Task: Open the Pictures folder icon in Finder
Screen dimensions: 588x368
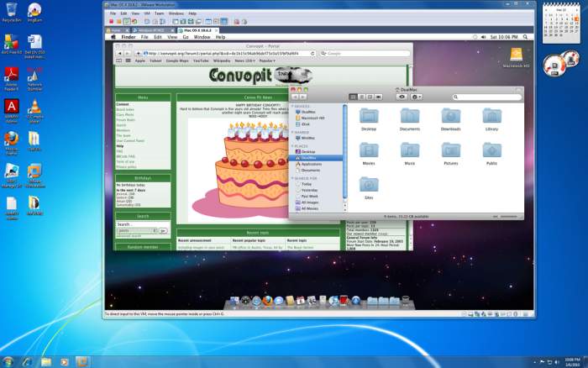Action: click(451, 150)
